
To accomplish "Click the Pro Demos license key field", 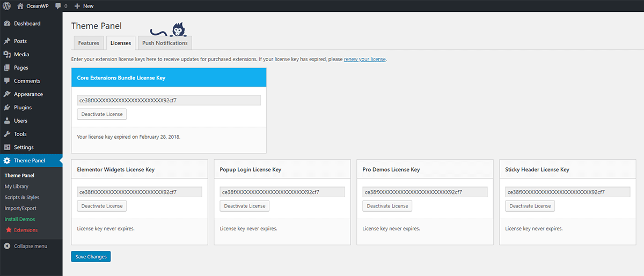I will point(425,192).
